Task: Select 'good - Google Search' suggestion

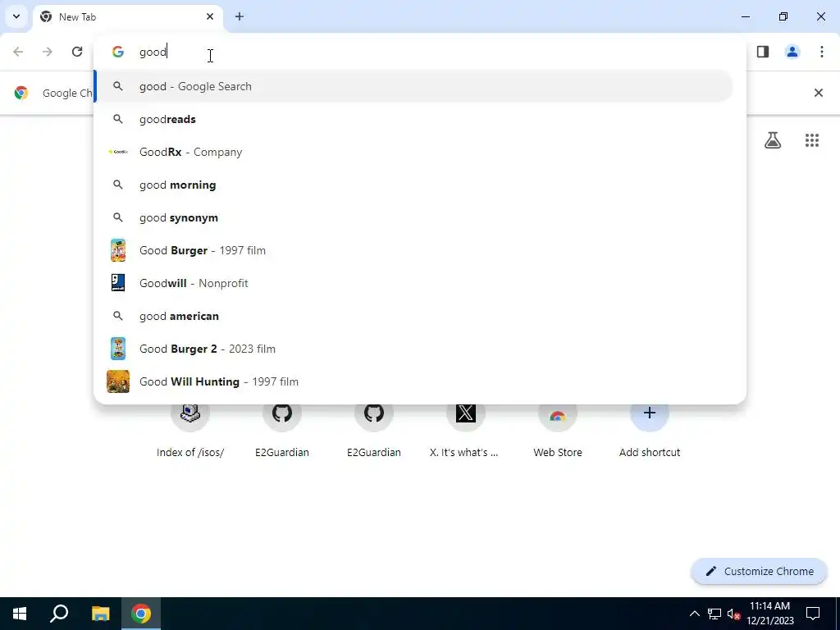Action: point(413,86)
